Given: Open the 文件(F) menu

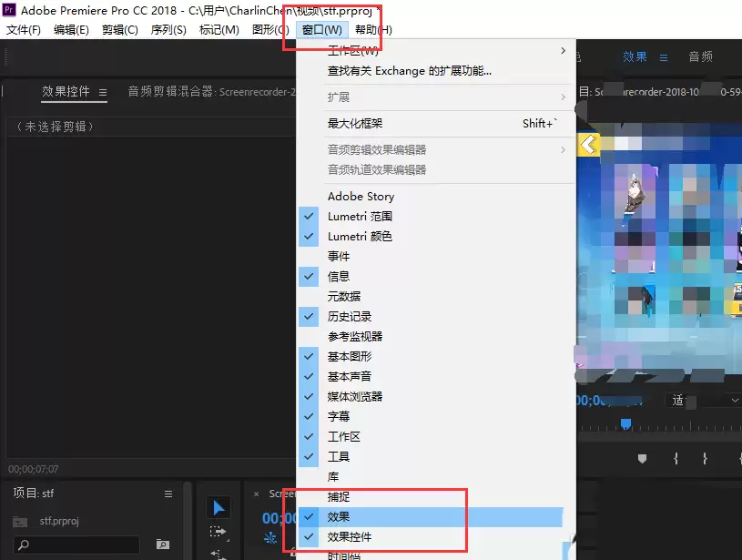Looking at the screenshot, I should point(24,29).
